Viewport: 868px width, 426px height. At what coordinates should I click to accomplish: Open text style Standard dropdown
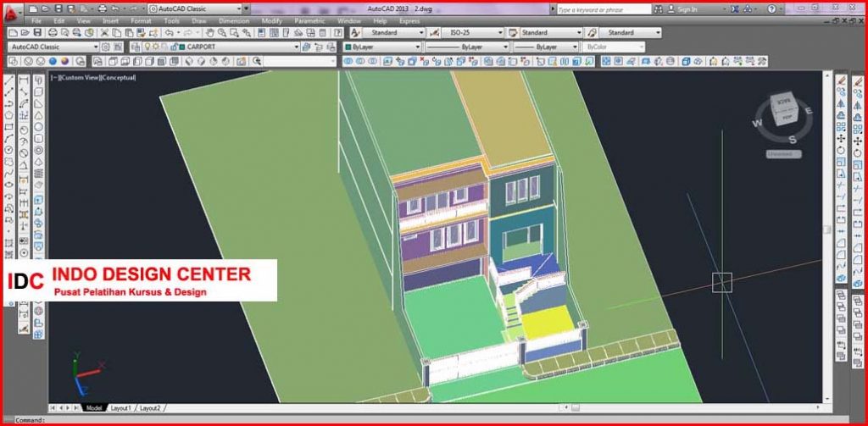393,33
